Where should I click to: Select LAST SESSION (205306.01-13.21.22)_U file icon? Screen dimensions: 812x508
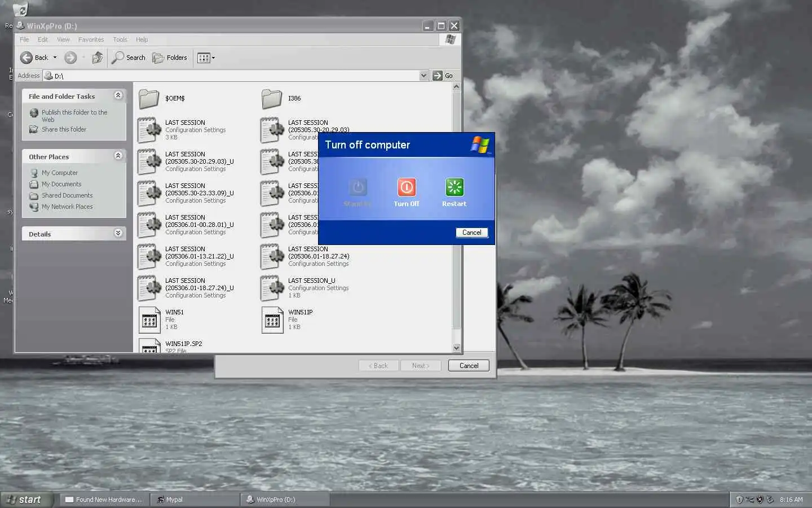[x=149, y=256]
